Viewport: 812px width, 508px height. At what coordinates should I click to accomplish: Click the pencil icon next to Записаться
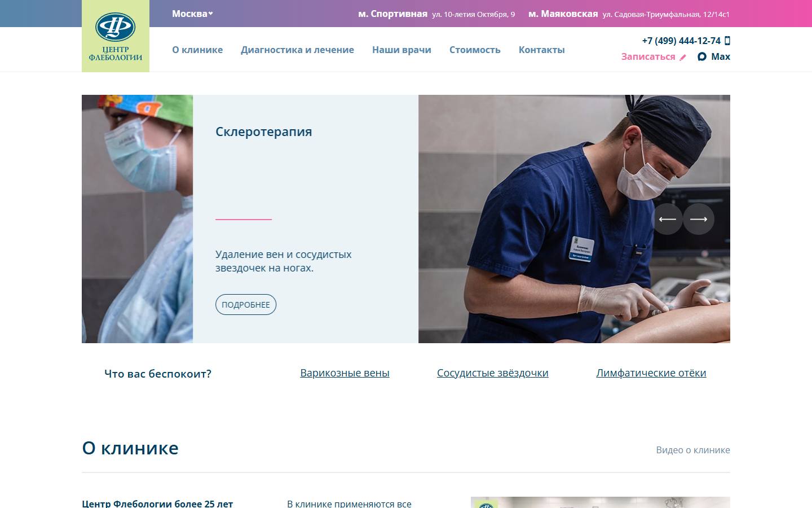click(683, 57)
